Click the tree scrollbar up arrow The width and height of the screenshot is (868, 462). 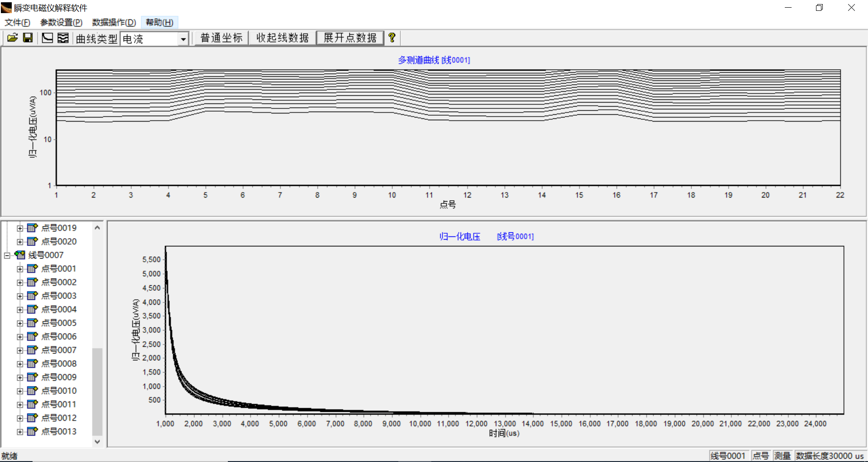coord(97,227)
